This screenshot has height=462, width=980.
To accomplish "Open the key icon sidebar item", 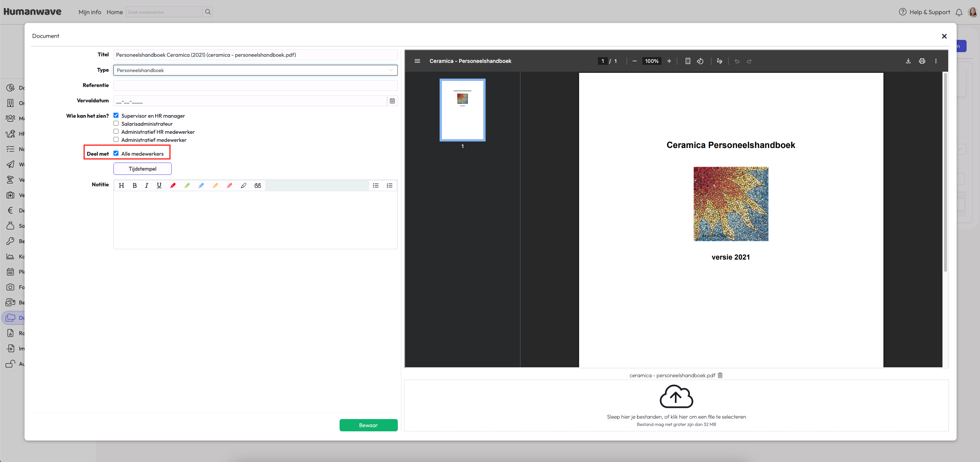I will click(x=10, y=241).
